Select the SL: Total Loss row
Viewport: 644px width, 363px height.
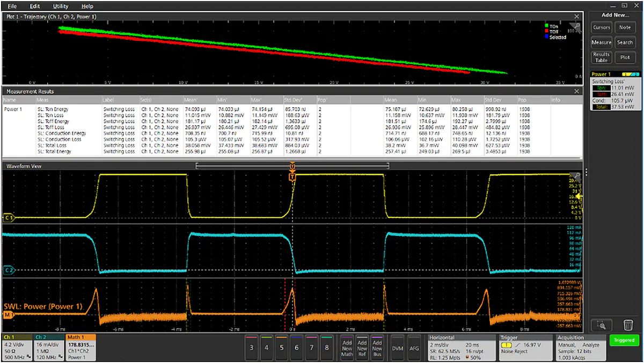click(x=292, y=145)
